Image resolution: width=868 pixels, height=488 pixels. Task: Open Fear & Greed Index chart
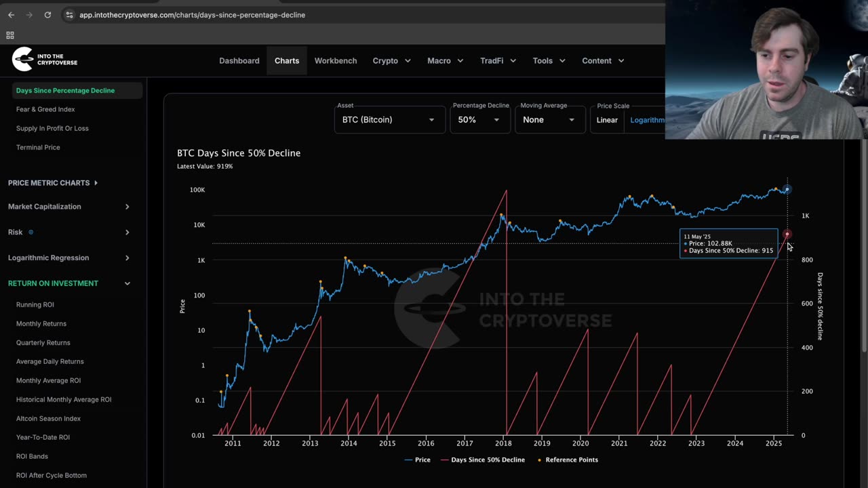click(x=45, y=109)
